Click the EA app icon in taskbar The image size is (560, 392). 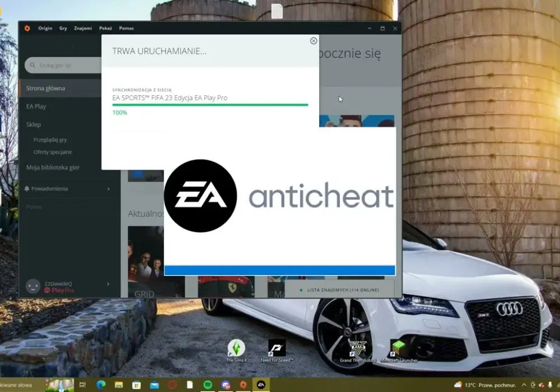coord(261,385)
